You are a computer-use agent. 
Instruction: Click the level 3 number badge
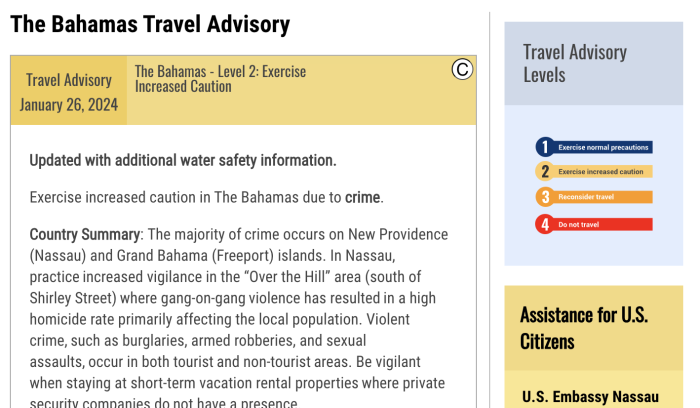544,196
